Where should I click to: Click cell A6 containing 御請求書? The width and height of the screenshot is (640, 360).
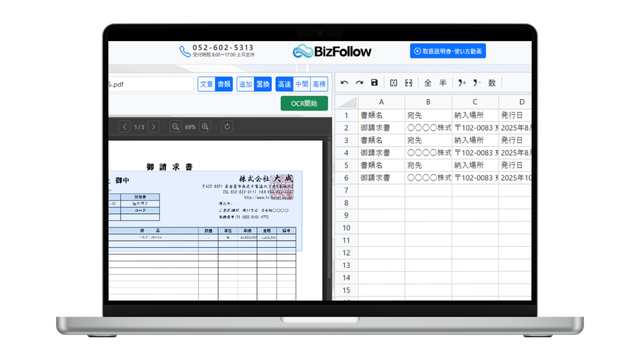(x=381, y=178)
